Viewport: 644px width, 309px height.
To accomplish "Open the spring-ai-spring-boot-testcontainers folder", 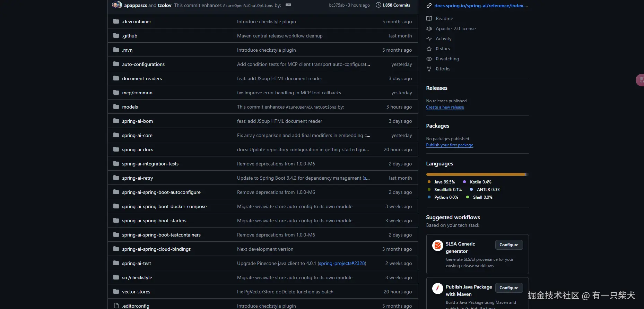I will click(161, 235).
